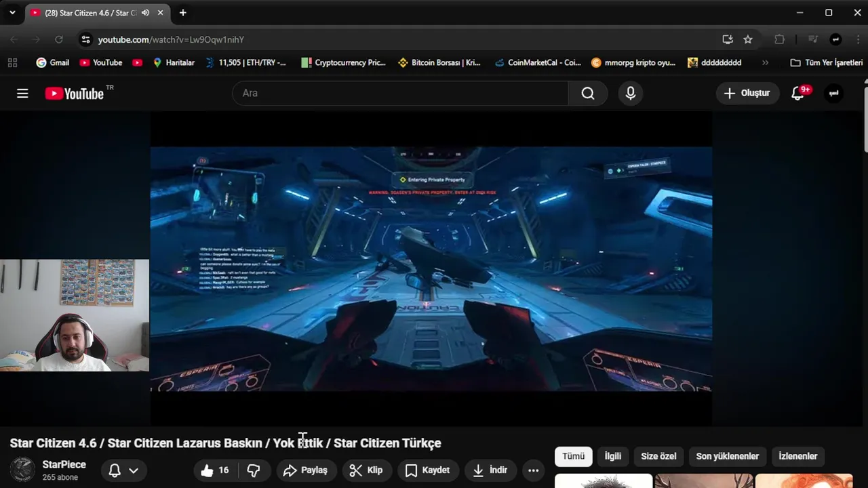Select the İzlenenler filter chip
Viewport: 868px width, 488px height.
[798, 456]
